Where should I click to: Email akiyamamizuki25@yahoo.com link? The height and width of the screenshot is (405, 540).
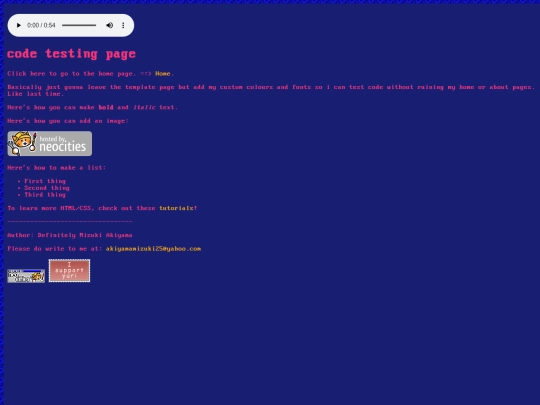[x=153, y=249]
